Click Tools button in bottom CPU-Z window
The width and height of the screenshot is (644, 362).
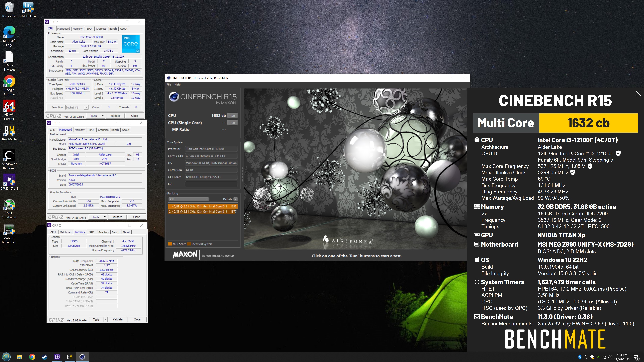(96, 319)
